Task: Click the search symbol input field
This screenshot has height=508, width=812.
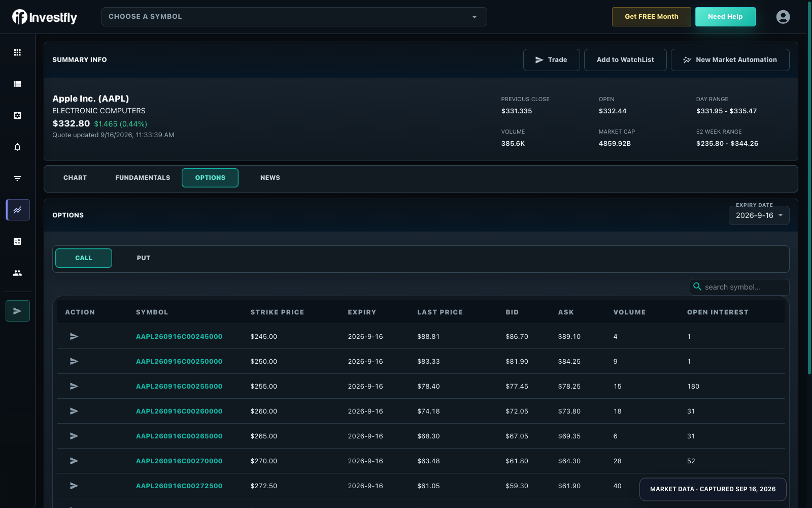Action: point(739,287)
